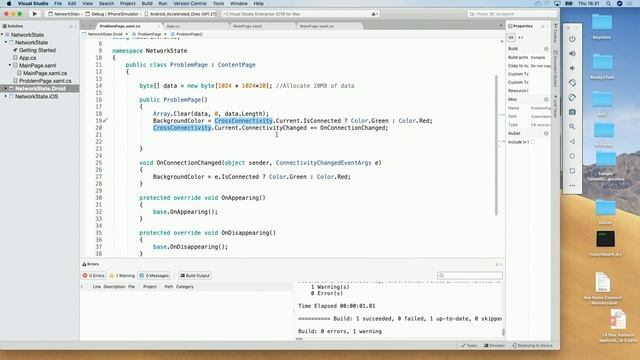
Task: Rotate the emulator right
Action: click(x=572, y=98)
